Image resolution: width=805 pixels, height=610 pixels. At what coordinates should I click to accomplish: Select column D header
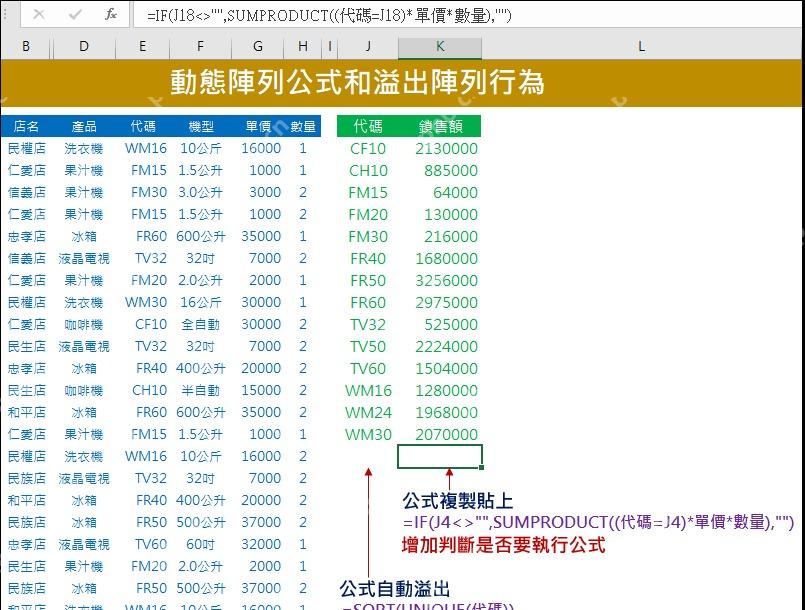(x=84, y=47)
